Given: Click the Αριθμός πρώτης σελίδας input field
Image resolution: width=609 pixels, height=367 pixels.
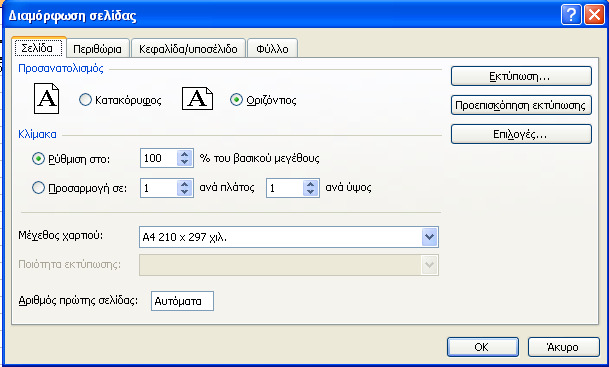Looking at the screenshot, I should coord(182,301).
